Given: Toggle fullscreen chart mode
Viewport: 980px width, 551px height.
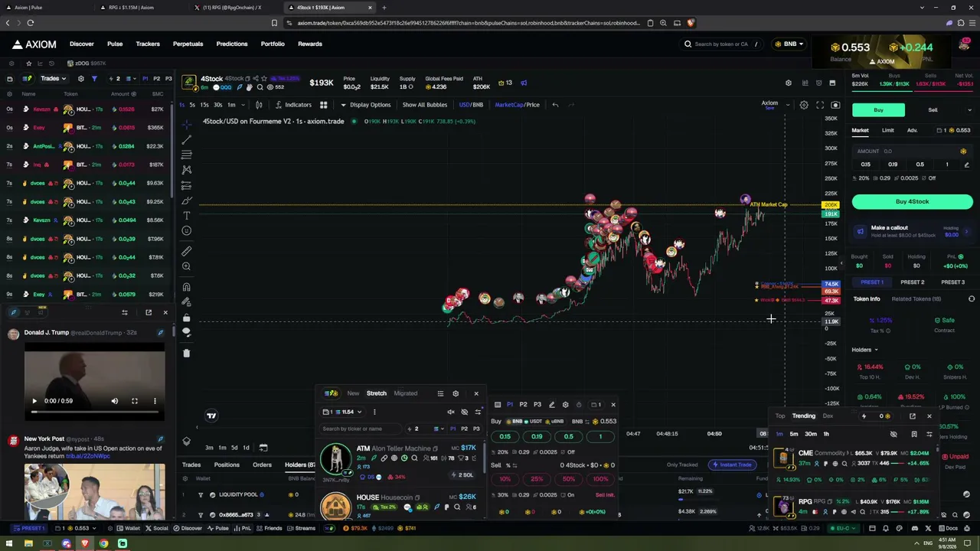Looking at the screenshot, I should [x=820, y=105].
